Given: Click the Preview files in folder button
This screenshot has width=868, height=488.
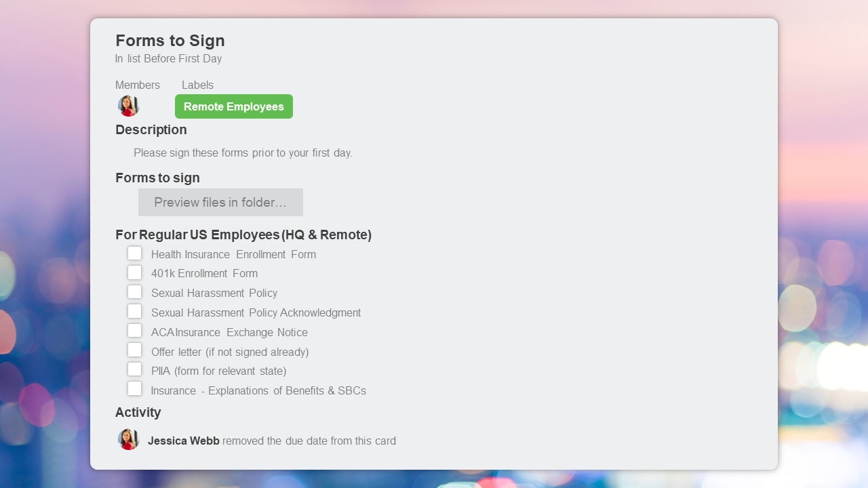Looking at the screenshot, I should 220,202.
